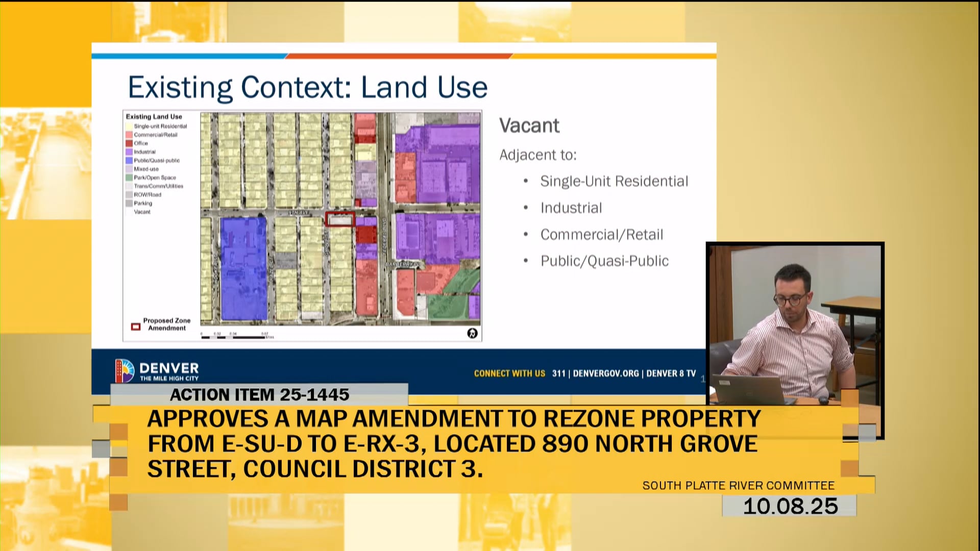Image resolution: width=980 pixels, height=551 pixels.
Task: Click the Office dark red legend swatch
Action: click(129, 143)
